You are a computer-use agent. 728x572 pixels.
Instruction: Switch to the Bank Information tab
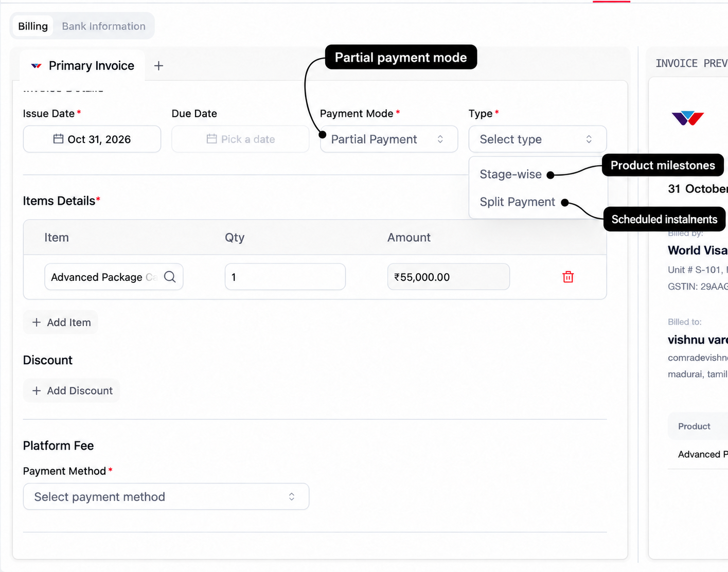tap(103, 26)
